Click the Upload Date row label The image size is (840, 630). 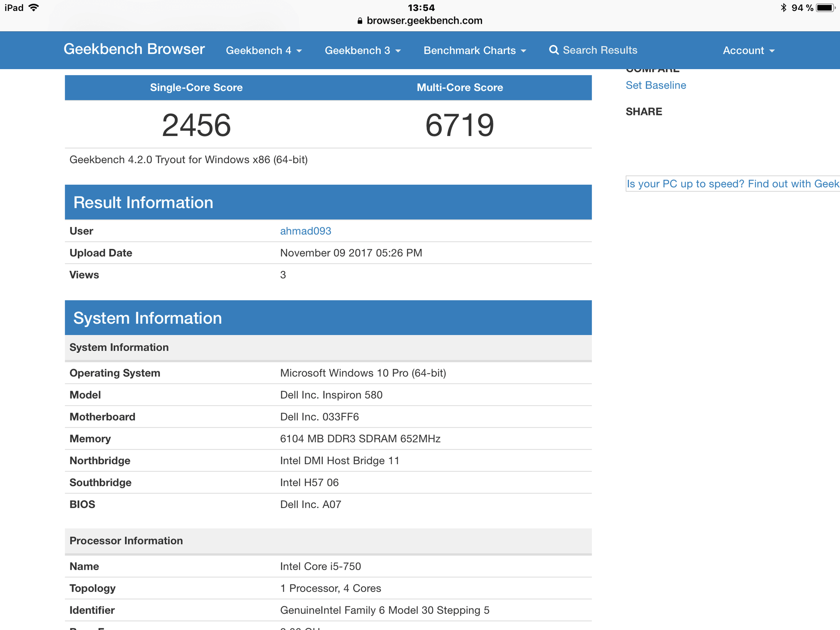click(101, 253)
